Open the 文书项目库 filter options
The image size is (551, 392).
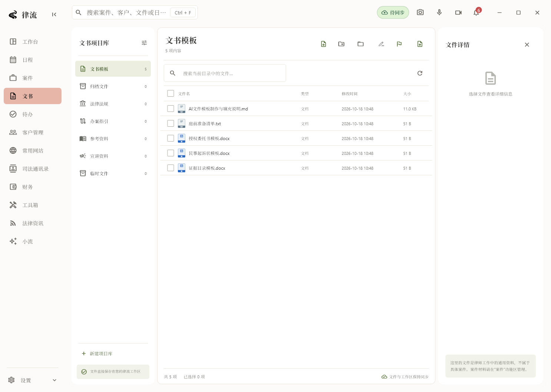coord(144,43)
